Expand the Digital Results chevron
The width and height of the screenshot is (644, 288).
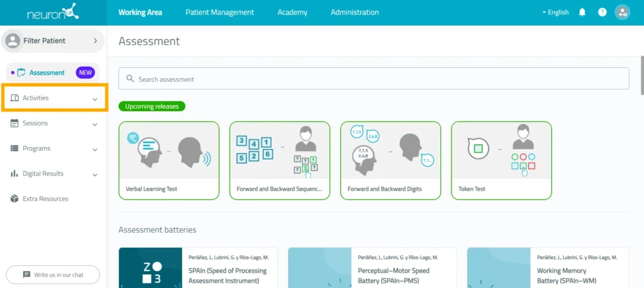(95, 175)
